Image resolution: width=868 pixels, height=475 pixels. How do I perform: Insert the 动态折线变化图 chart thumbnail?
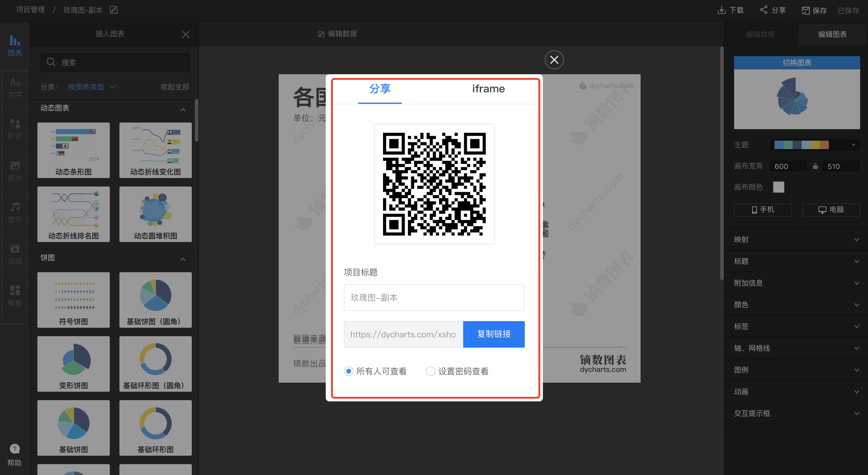[155, 150]
